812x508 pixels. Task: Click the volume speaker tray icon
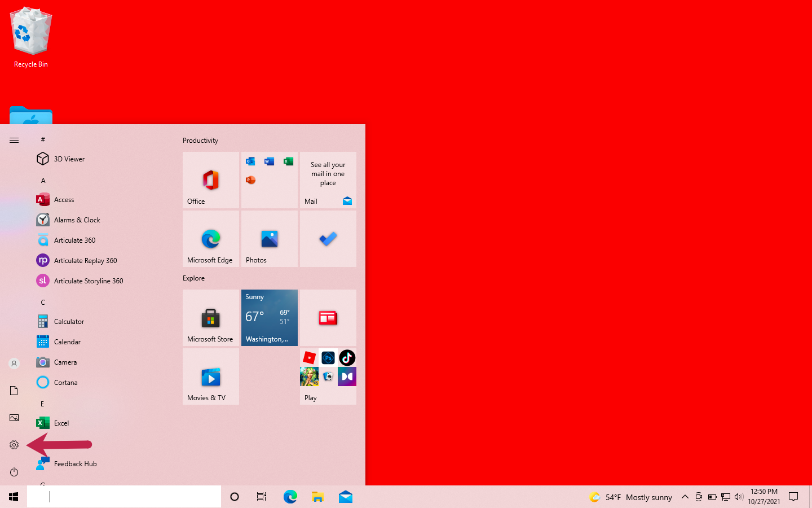tap(739, 497)
